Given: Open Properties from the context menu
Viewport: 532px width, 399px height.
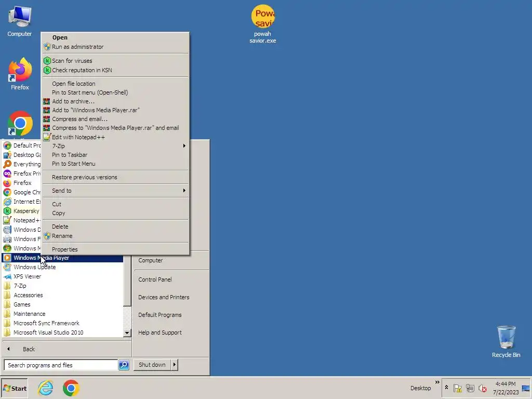Looking at the screenshot, I should click(x=115, y=249).
